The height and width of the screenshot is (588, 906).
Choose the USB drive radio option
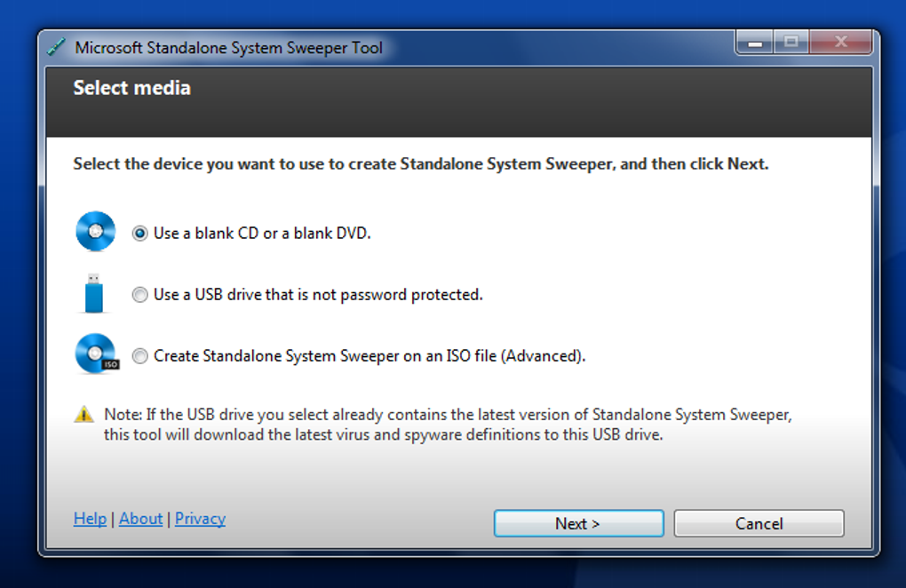[139, 295]
